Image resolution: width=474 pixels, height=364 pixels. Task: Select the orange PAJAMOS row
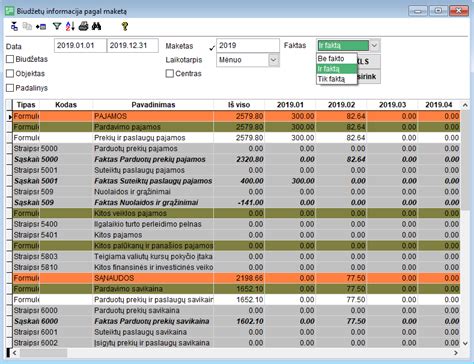tap(236, 116)
